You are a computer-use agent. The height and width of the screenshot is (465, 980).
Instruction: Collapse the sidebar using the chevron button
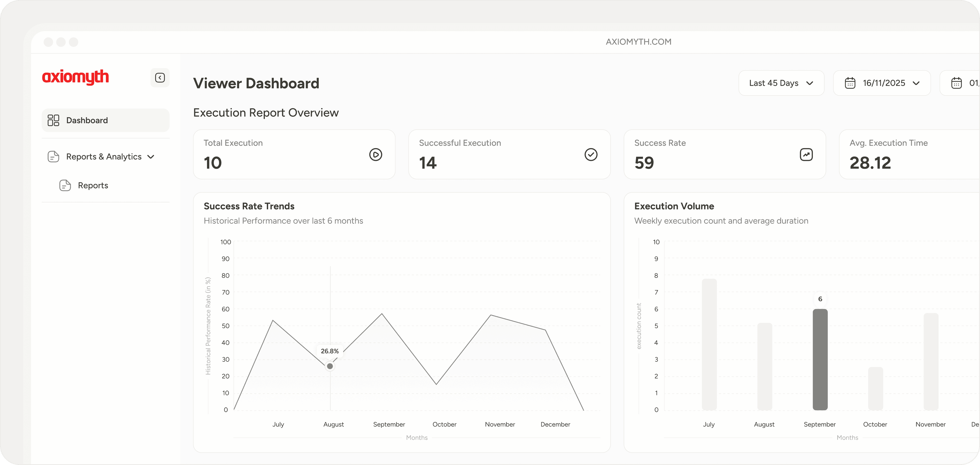pos(160,78)
